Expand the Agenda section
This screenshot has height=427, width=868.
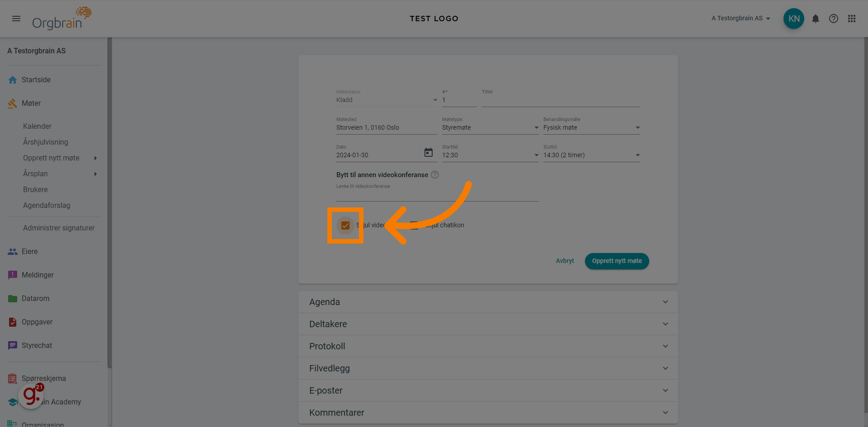click(x=488, y=302)
